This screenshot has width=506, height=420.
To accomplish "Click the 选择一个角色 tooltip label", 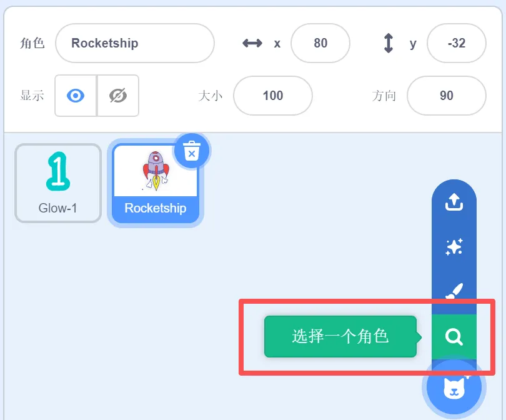I will coord(340,337).
